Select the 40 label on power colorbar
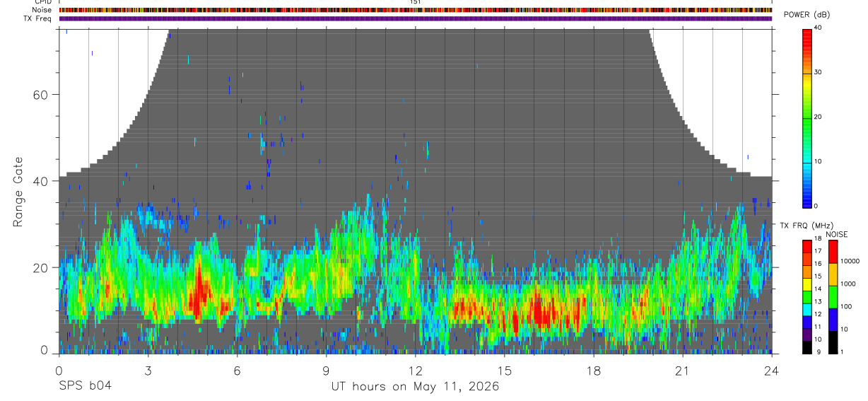Screen dimensions: 868x401 (819, 28)
